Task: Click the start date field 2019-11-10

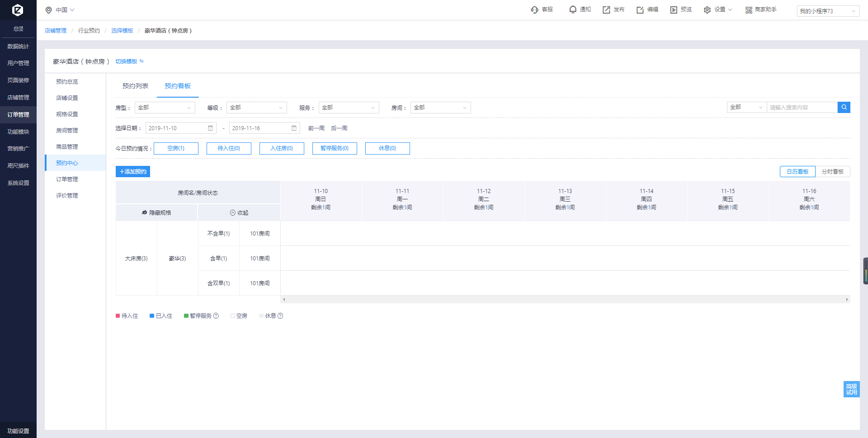Action: click(x=181, y=128)
